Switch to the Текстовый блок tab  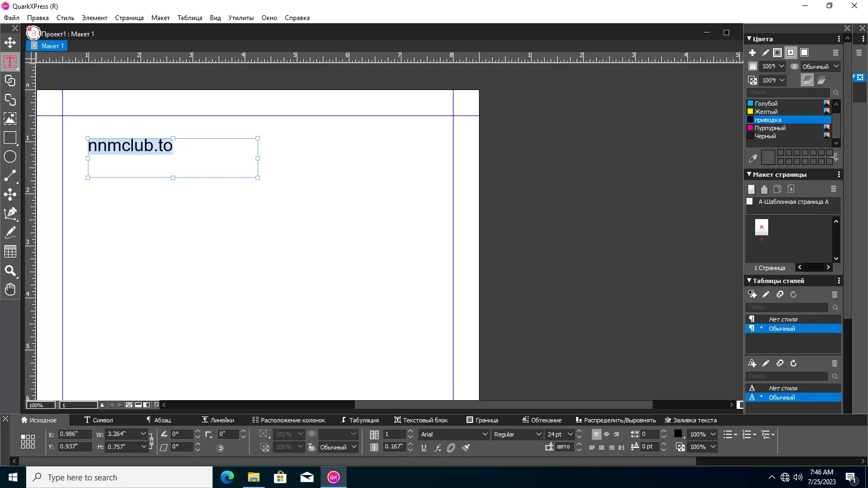tap(421, 420)
